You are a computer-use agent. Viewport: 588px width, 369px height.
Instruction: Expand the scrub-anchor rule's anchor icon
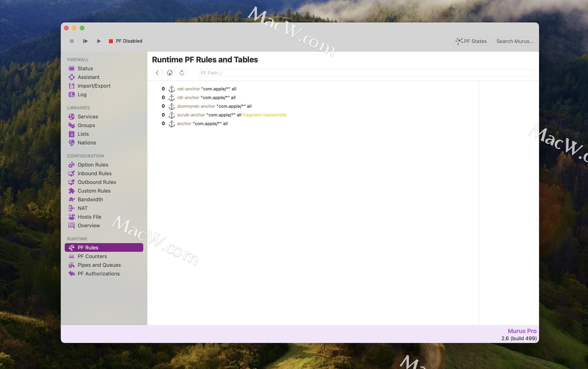click(171, 115)
